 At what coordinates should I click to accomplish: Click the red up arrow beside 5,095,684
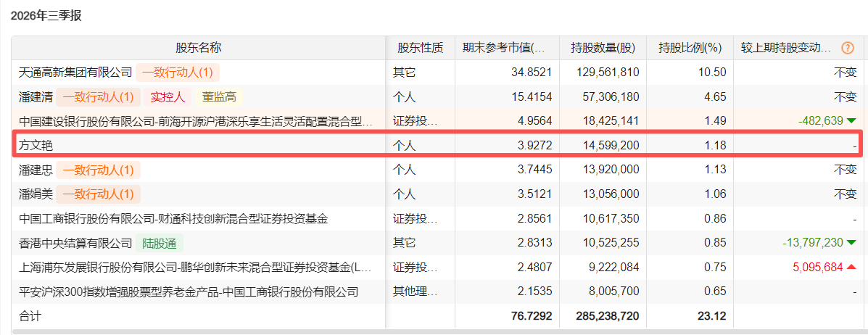click(852, 267)
